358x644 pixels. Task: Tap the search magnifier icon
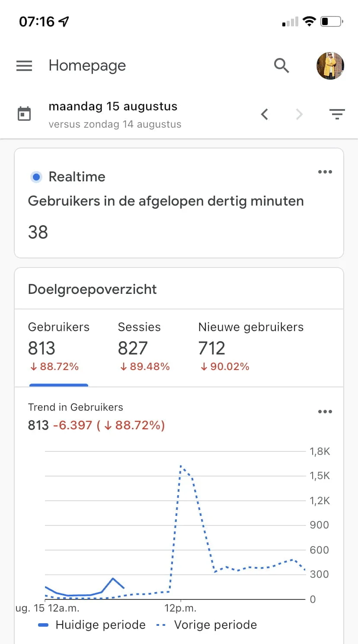[281, 66]
